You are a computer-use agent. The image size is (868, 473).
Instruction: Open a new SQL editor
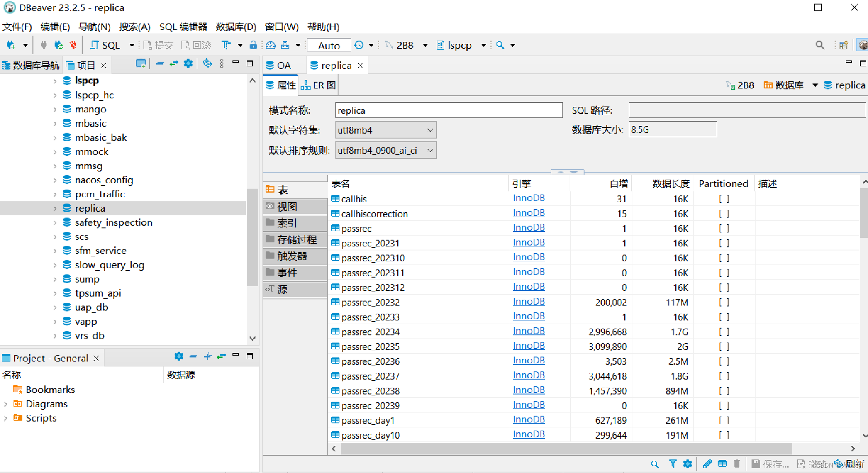point(105,45)
